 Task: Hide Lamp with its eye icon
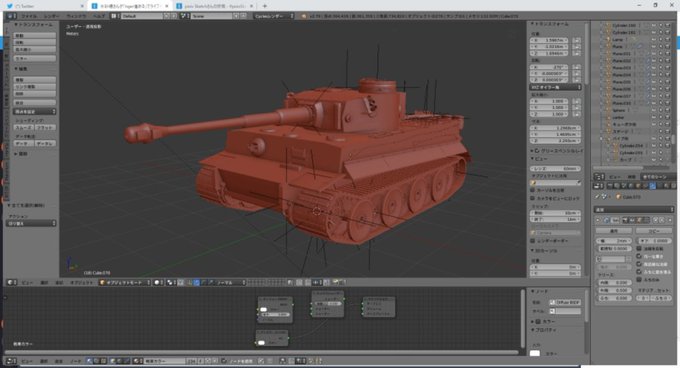(654, 39)
